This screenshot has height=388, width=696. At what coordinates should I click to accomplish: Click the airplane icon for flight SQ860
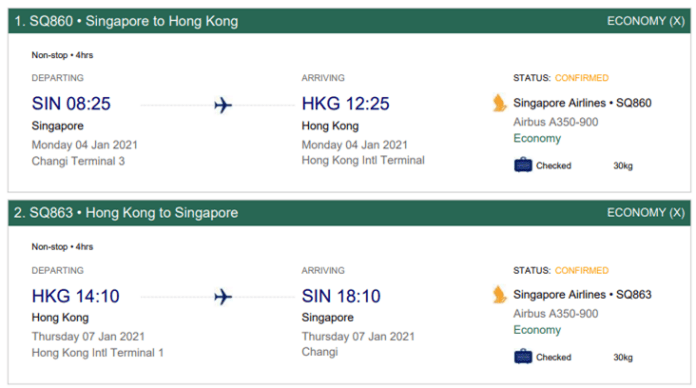tap(223, 106)
